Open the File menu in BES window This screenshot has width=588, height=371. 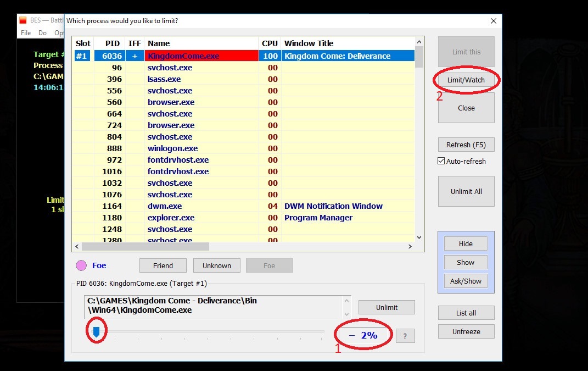point(26,33)
